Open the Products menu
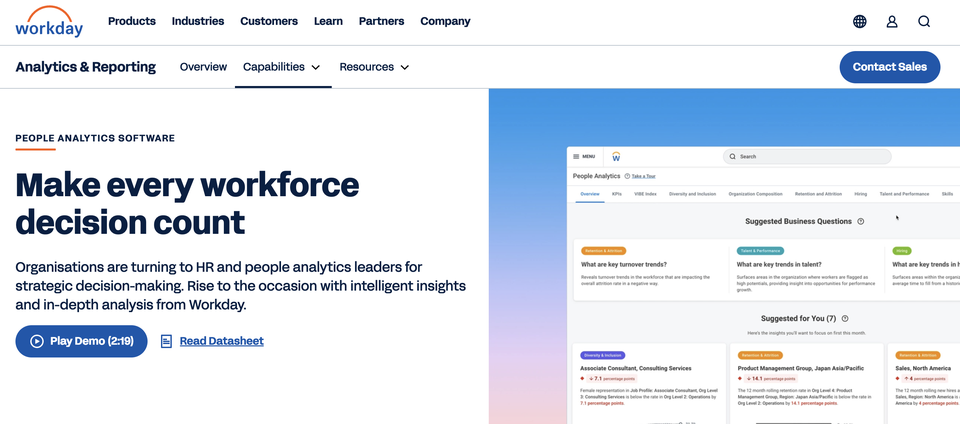Screen dimensions: 960x424 pos(132,21)
